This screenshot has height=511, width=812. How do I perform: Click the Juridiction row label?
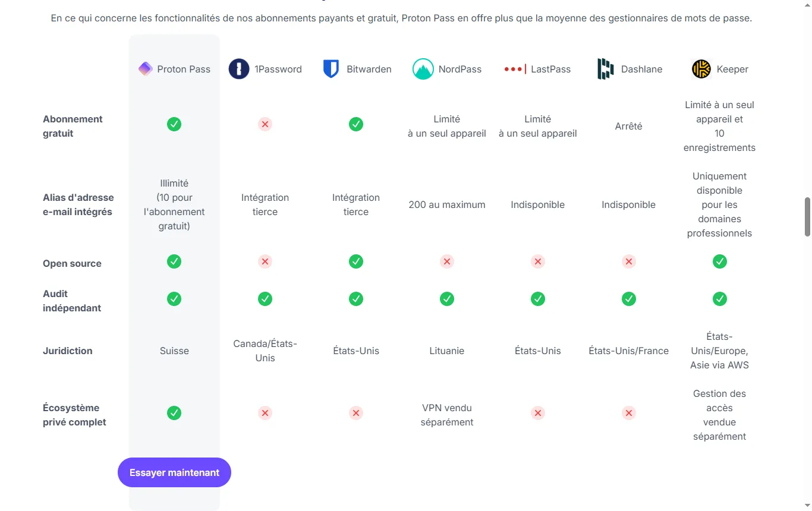[x=68, y=351]
